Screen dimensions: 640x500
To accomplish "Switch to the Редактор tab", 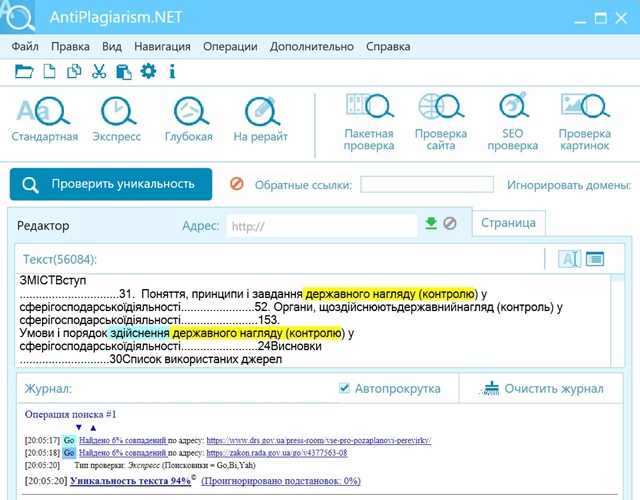I will (43, 226).
